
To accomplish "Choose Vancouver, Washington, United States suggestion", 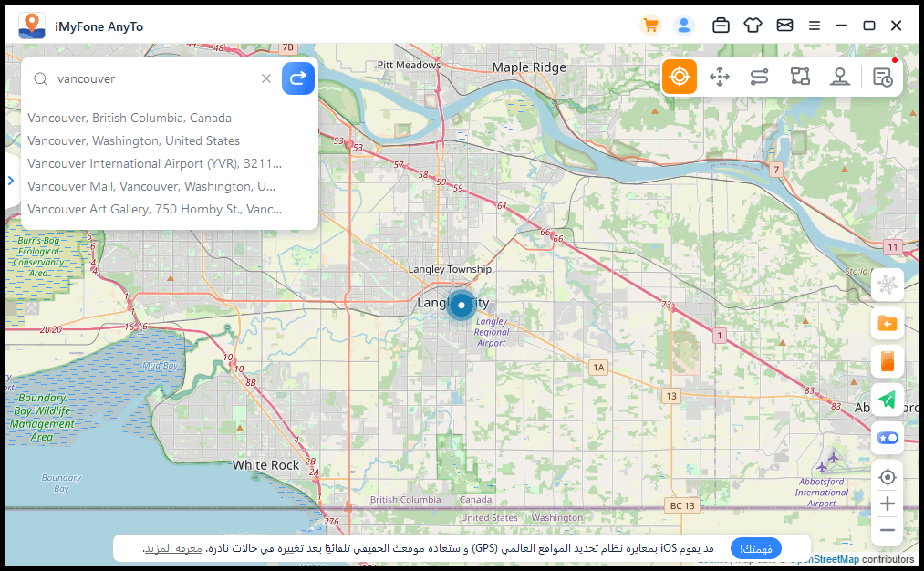I will pos(133,140).
